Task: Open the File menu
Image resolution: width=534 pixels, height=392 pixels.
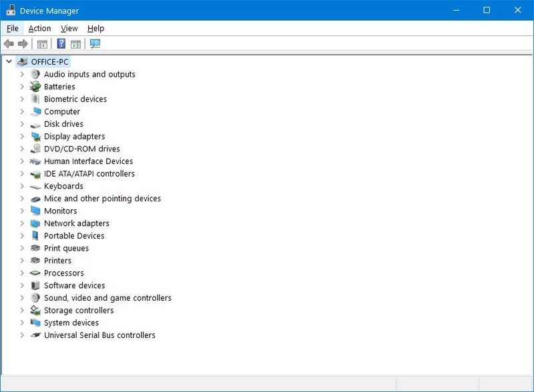Action: pyautogui.click(x=13, y=28)
